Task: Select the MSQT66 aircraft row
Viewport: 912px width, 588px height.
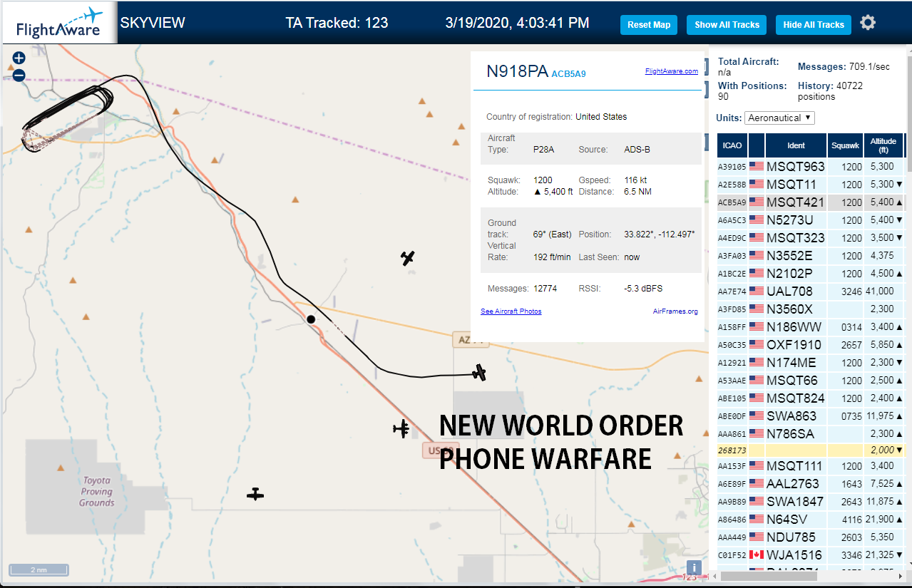Action: coord(811,381)
